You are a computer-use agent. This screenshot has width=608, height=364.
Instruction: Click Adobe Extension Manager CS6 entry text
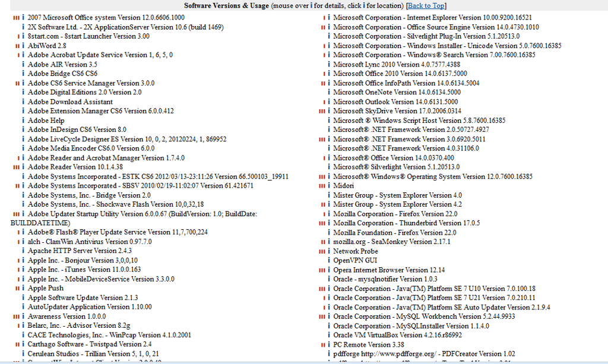pos(101,111)
